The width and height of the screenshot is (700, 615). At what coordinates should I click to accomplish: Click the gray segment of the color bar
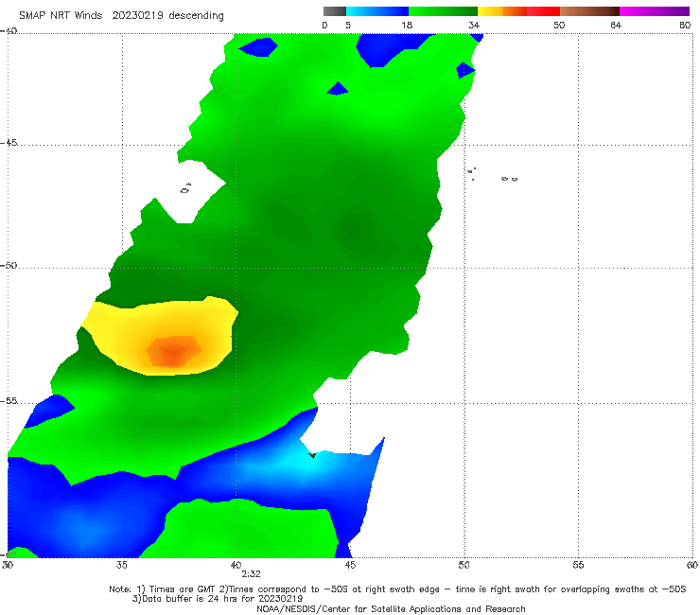pos(335,11)
